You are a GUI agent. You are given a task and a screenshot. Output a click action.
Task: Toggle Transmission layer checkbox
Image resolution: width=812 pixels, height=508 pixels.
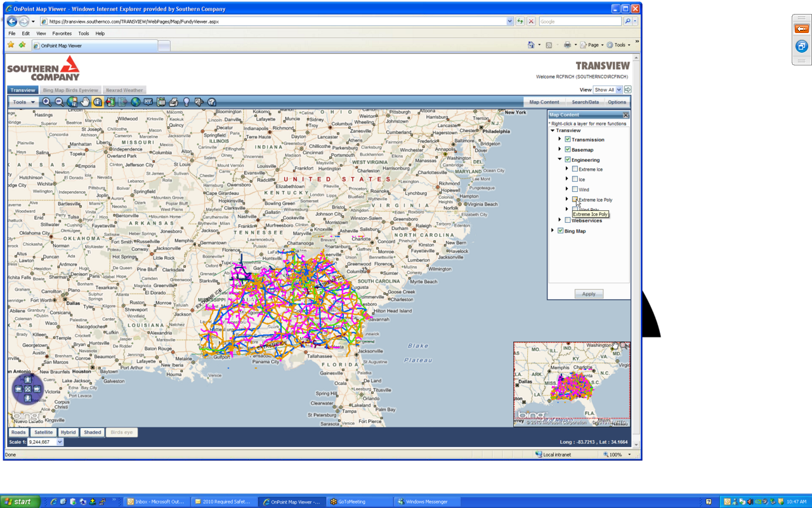568,140
